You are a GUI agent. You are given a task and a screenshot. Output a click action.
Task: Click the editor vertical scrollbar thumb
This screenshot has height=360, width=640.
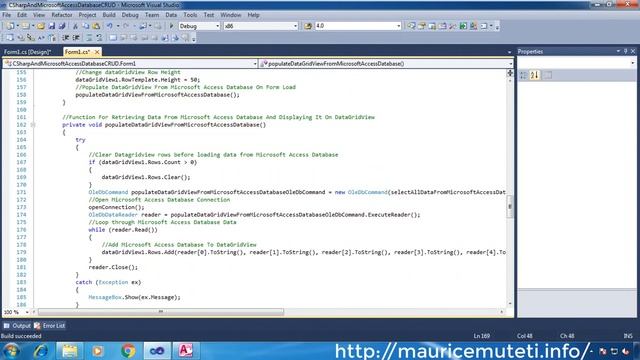[510, 207]
